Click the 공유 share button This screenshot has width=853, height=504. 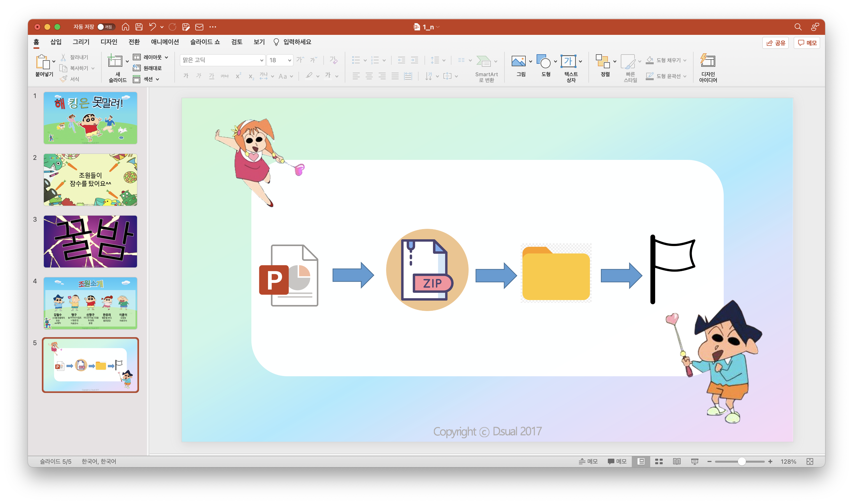[776, 43]
